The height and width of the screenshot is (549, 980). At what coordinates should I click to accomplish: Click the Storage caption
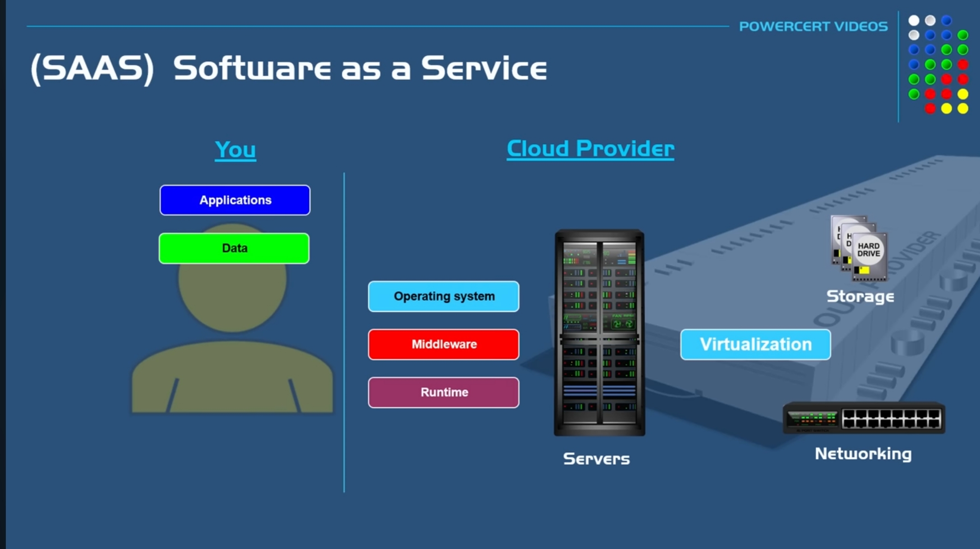point(860,297)
